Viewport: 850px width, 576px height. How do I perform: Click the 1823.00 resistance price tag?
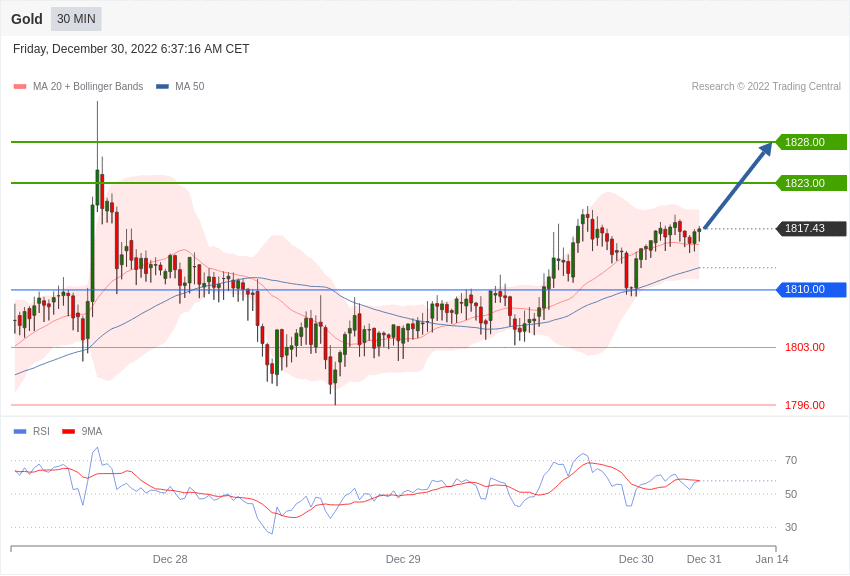(811, 183)
